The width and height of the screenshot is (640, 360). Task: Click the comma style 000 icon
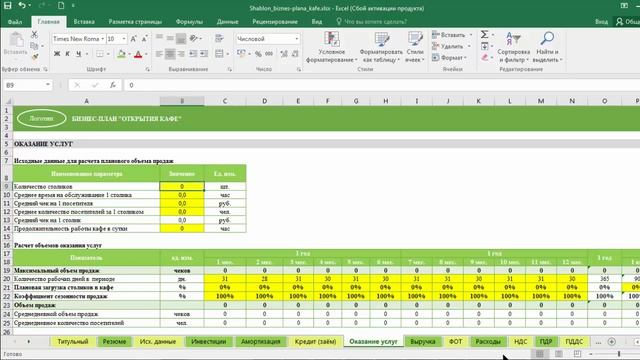269,54
